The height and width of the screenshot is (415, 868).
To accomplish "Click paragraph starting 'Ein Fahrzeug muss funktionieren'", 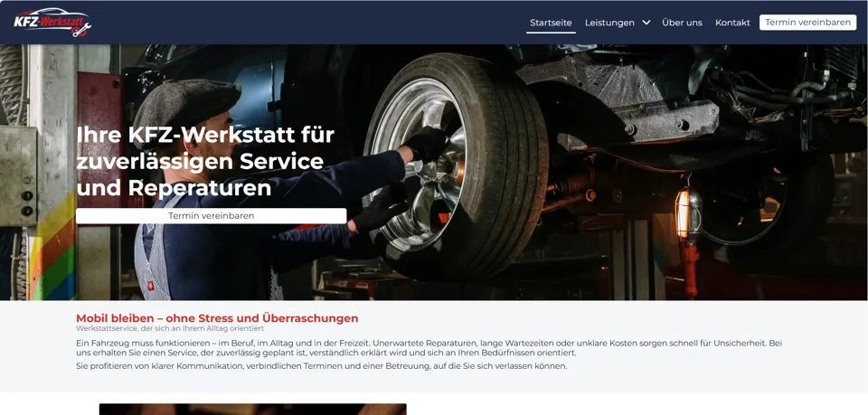I will [429, 347].
